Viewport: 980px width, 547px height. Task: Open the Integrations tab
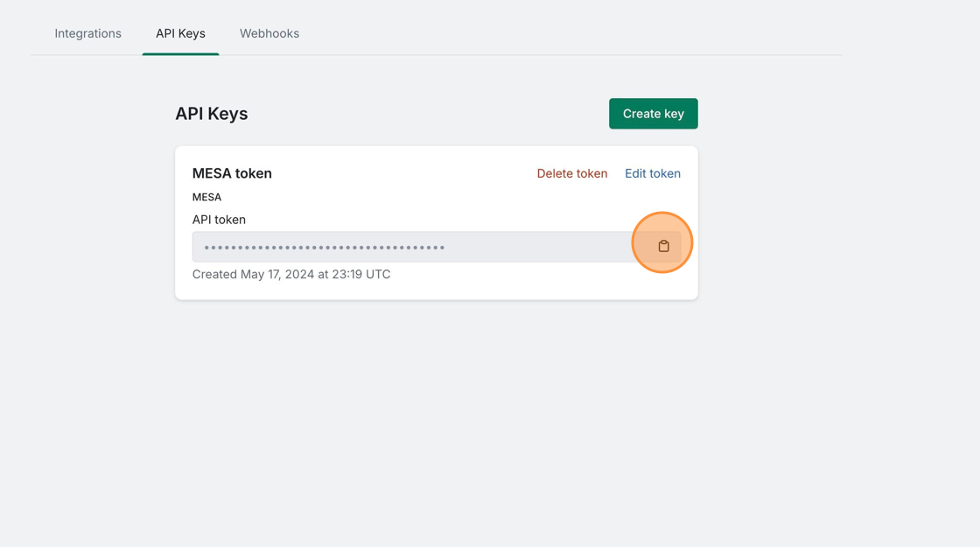(x=87, y=33)
